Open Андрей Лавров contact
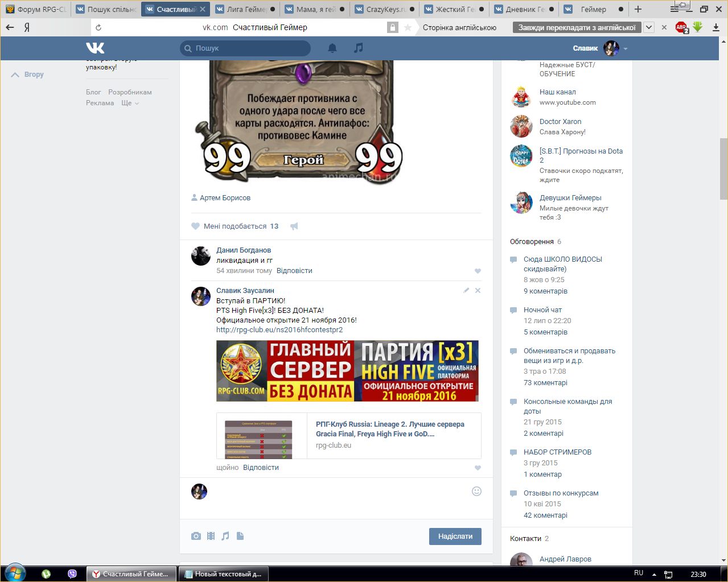The image size is (728, 582). click(x=565, y=559)
